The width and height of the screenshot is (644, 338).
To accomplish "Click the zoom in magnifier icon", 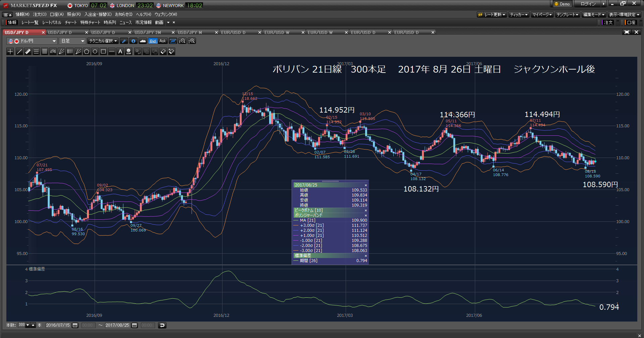I will 192,41.
